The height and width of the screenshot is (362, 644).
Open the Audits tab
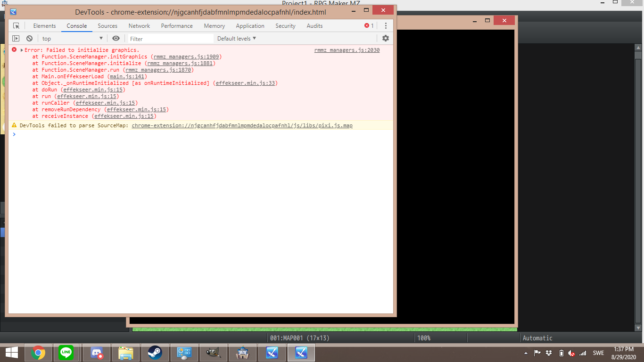[x=314, y=26]
